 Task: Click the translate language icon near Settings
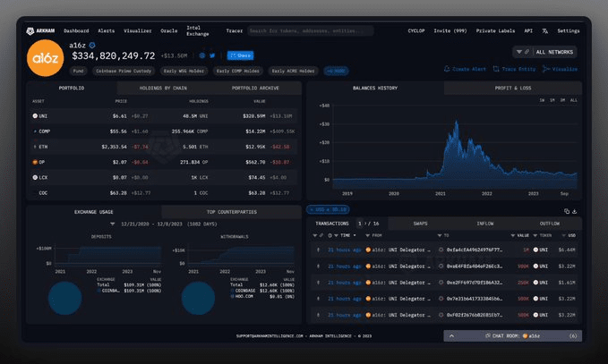pyautogui.click(x=544, y=30)
